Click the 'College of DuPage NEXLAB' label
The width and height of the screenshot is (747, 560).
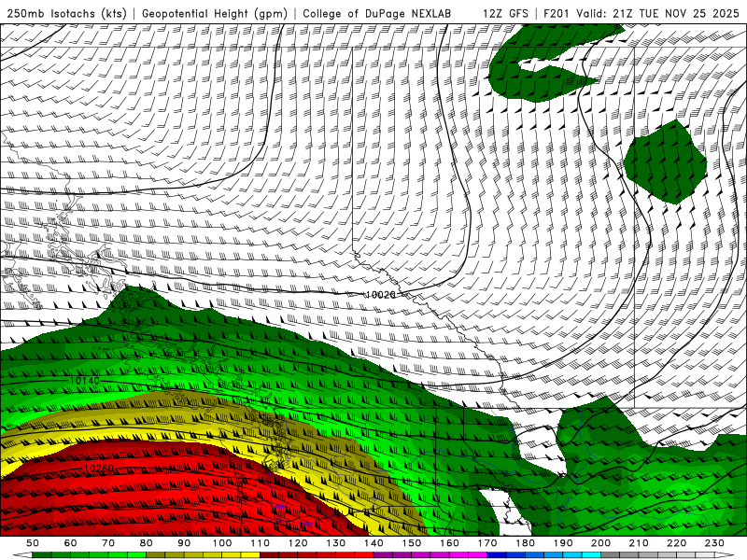(x=376, y=14)
